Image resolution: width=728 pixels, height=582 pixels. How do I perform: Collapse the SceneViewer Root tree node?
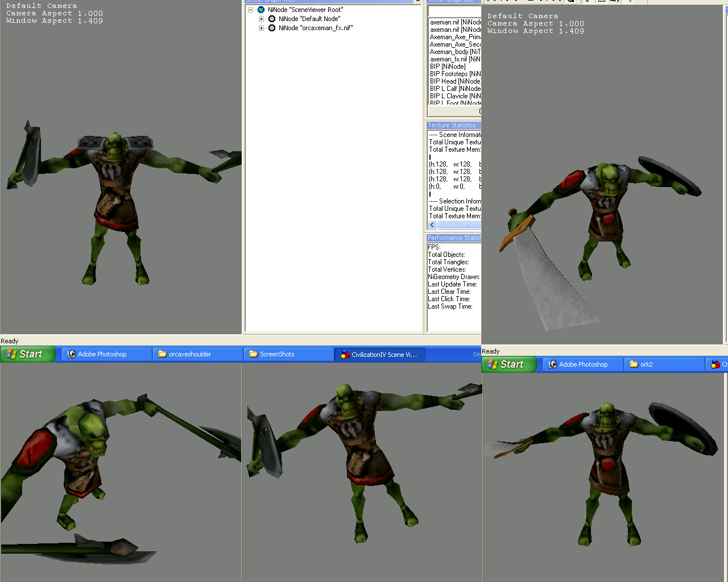pyautogui.click(x=250, y=10)
